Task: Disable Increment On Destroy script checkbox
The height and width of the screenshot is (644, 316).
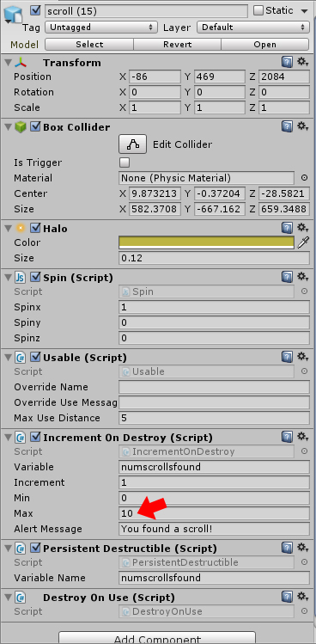Action: 36,438
